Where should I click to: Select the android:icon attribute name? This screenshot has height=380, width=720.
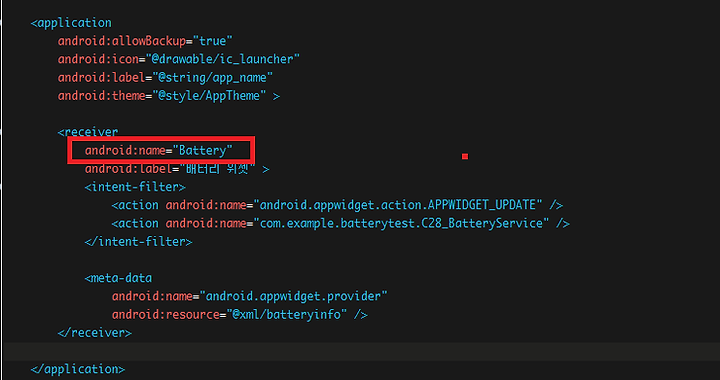pyautogui.click(x=98, y=59)
